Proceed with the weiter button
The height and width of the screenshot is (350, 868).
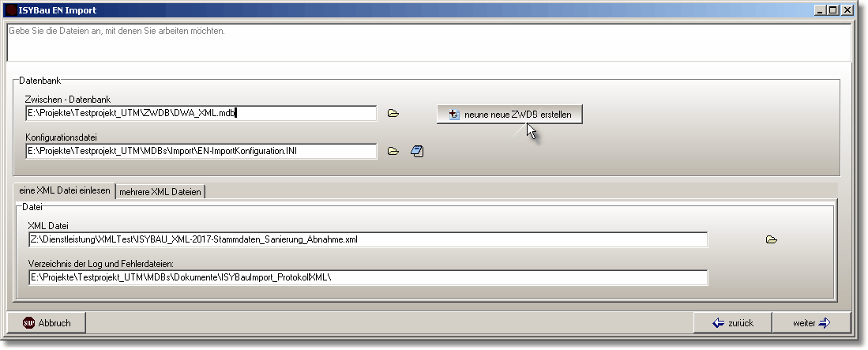tap(811, 323)
